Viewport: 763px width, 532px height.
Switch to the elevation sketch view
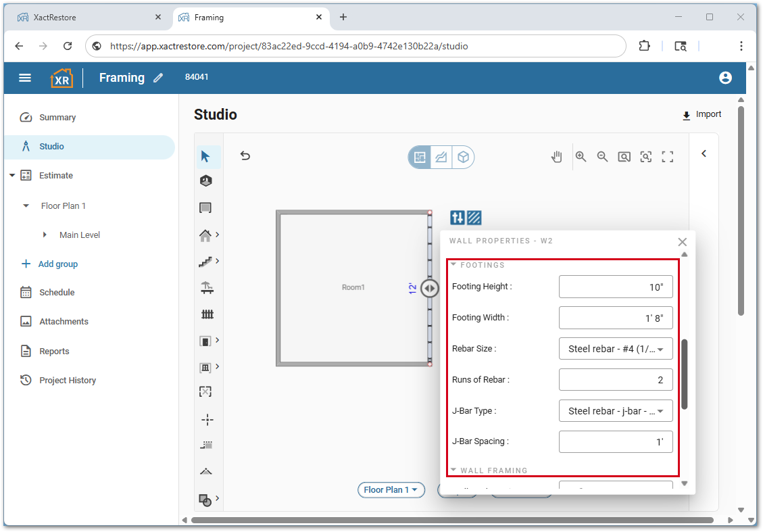click(x=441, y=158)
